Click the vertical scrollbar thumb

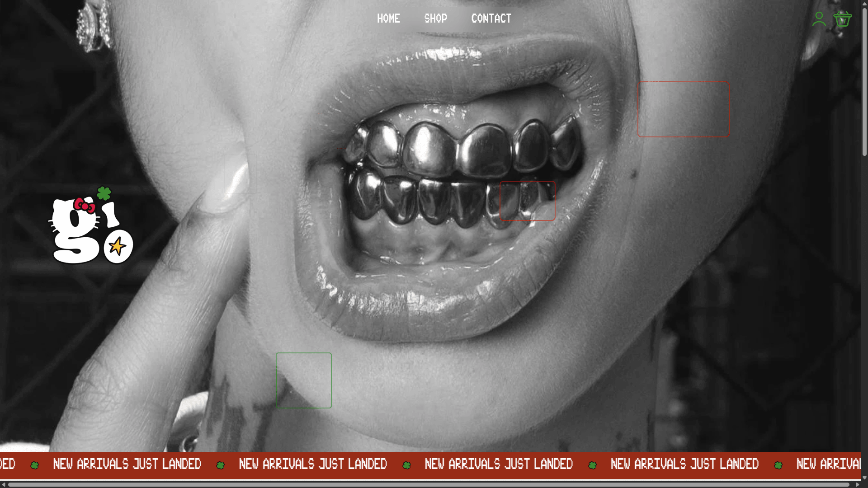tap(864, 82)
